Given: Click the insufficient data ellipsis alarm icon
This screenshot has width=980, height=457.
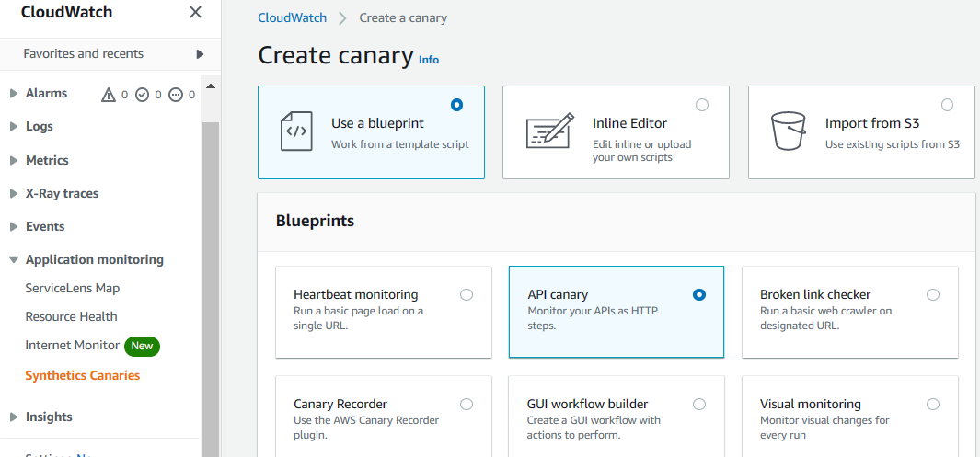Looking at the screenshot, I should [176, 94].
